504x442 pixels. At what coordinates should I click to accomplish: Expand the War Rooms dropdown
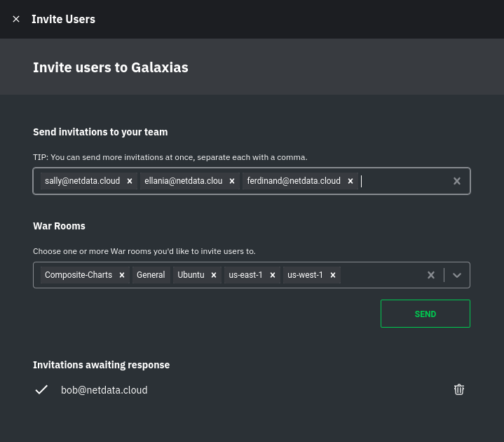[x=457, y=275]
